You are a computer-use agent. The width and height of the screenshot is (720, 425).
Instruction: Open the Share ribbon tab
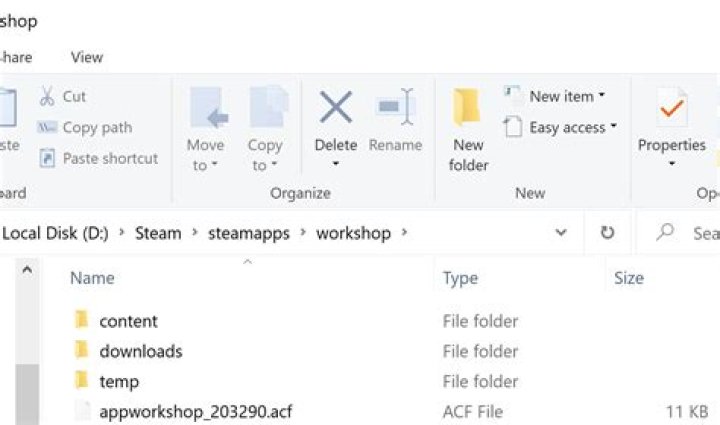click(17, 57)
